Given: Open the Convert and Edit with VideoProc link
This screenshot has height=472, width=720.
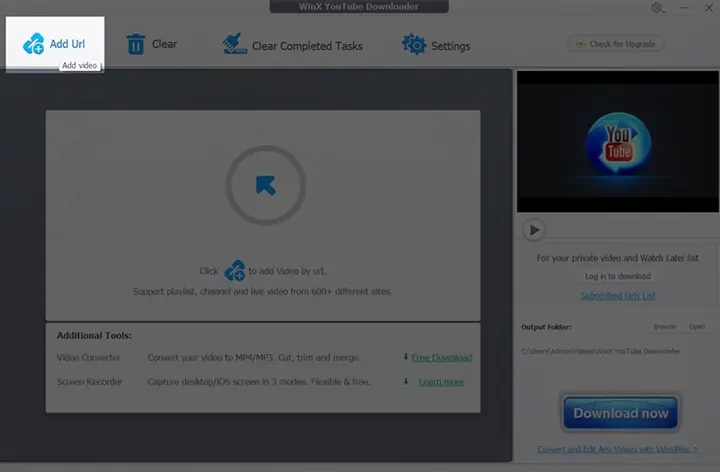Looking at the screenshot, I should (x=618, y=449).
